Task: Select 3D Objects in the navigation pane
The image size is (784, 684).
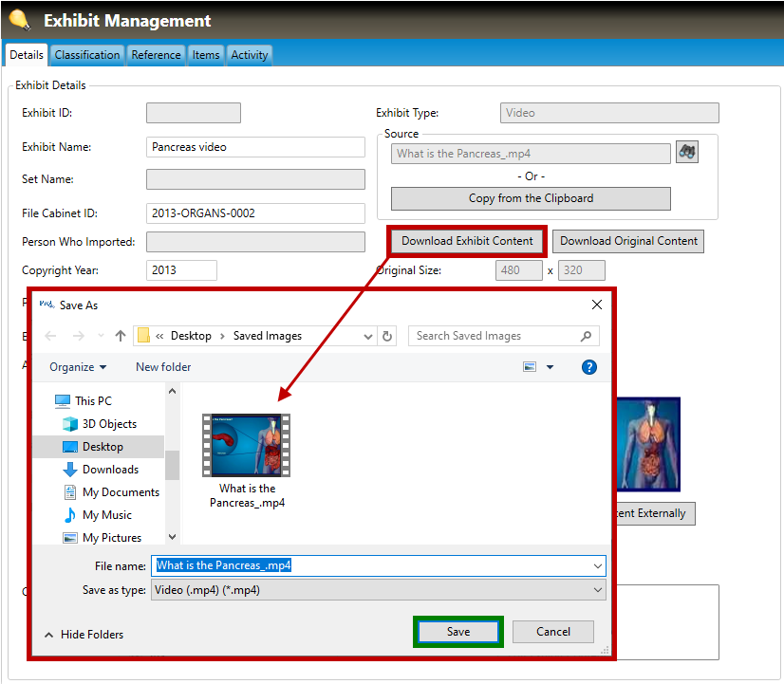Action: tap(108, 424)
